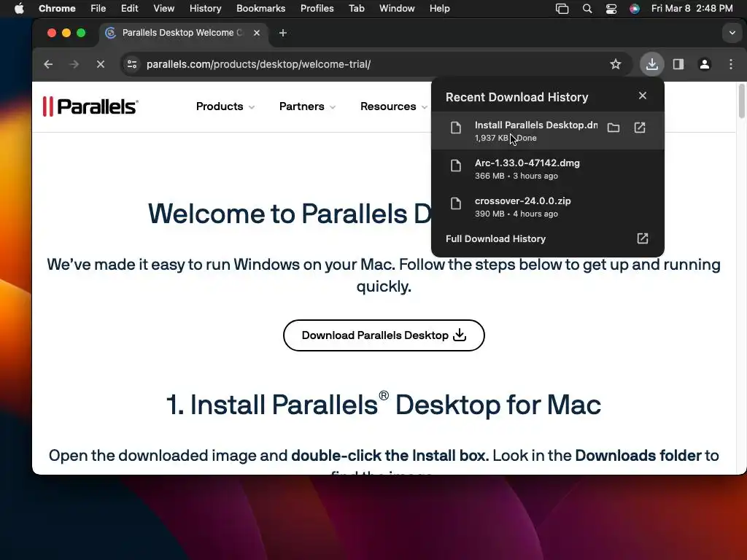Open the Apple menu
Screen dimensions: 747x560
tap(19, 8)
